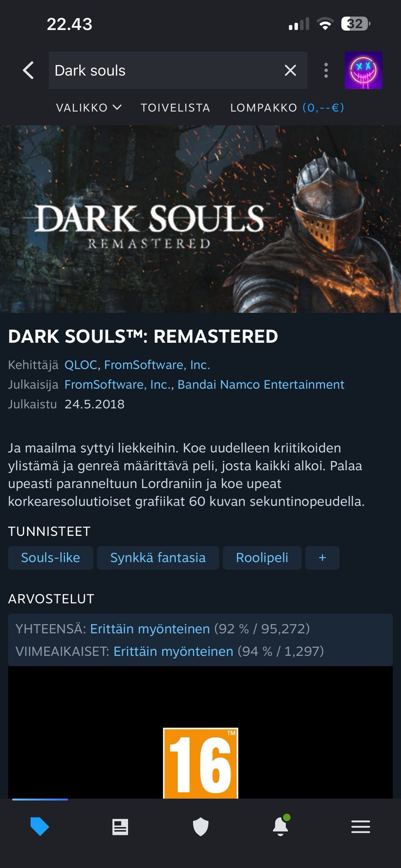Open notifications bell icon
This screenshot has width=401, height=868.
point(281,826)
